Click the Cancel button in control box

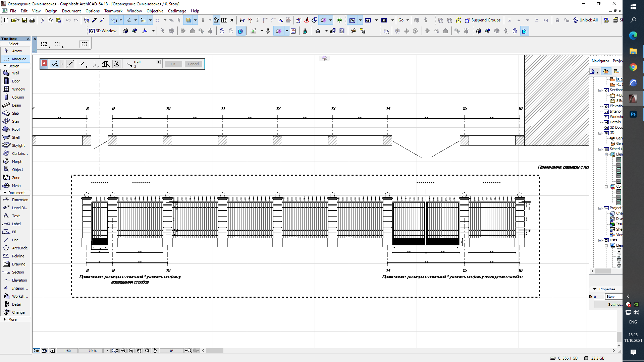pos(193,64)
